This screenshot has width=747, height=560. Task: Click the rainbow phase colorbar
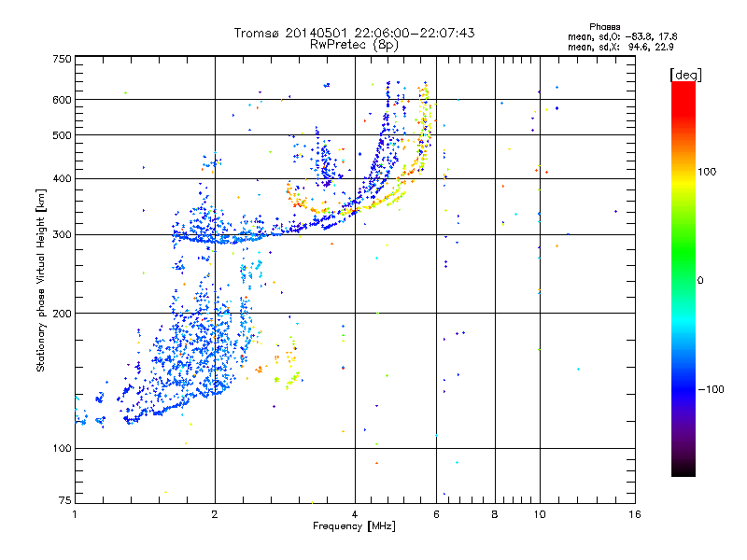click(x=684, y=278)
